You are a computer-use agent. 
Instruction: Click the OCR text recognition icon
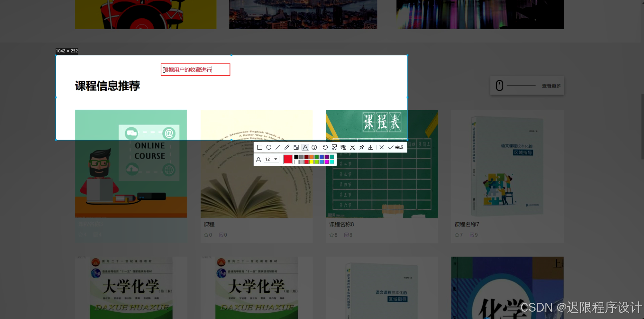353,147
